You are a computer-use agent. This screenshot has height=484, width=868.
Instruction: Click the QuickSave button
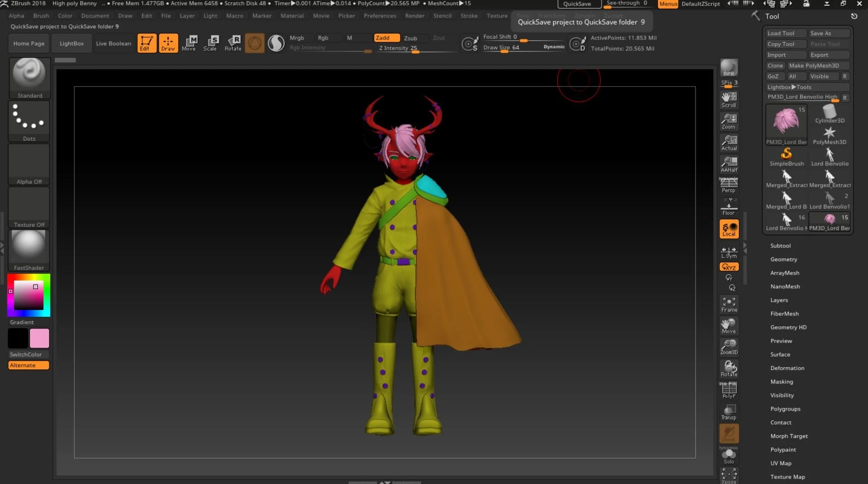tap(577, 4)
